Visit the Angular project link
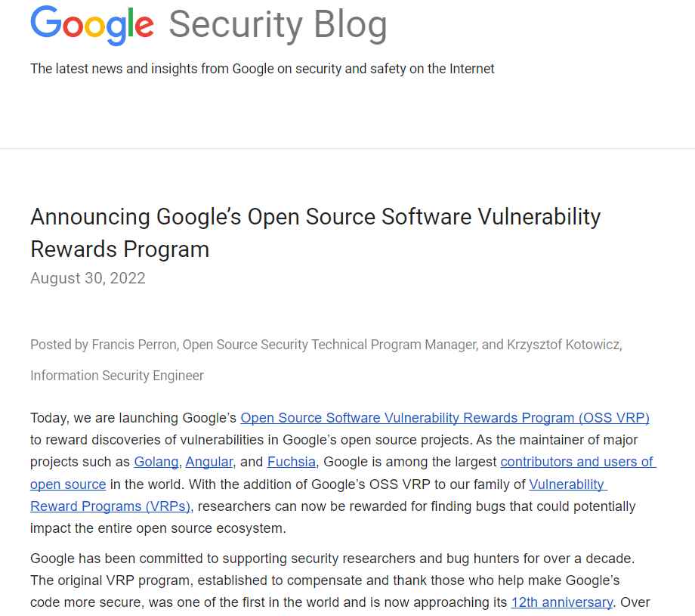Image resolution: width=695 pixels, height=616 pixels. 208,462
